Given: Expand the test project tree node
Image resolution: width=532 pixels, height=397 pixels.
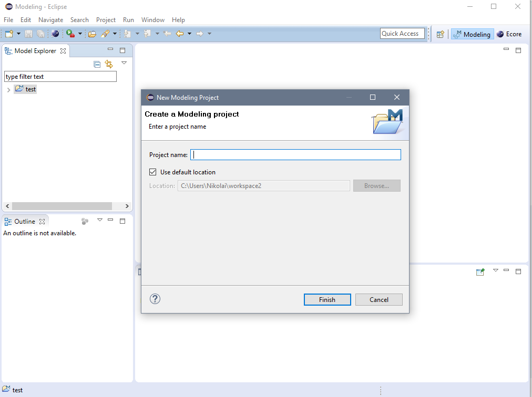Looking at the screenshot, I should pos(9,90).
